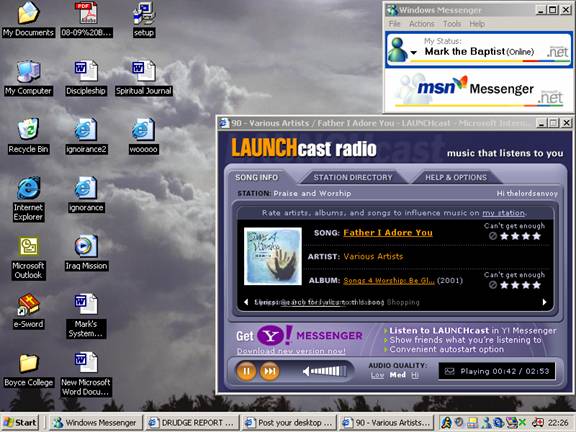The width and height of the screenshot is (576, 432).
Task: Select the Boyce College folder icon
Action: 28,370
